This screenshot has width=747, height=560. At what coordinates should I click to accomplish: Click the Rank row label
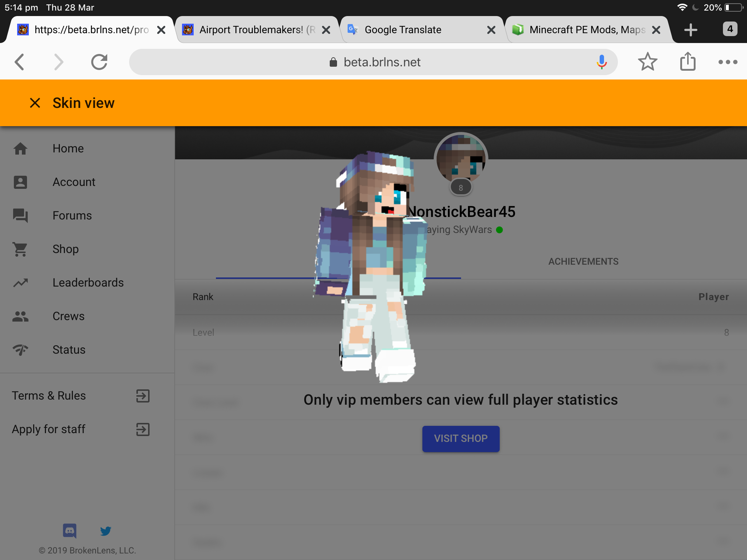click(203, 297)
